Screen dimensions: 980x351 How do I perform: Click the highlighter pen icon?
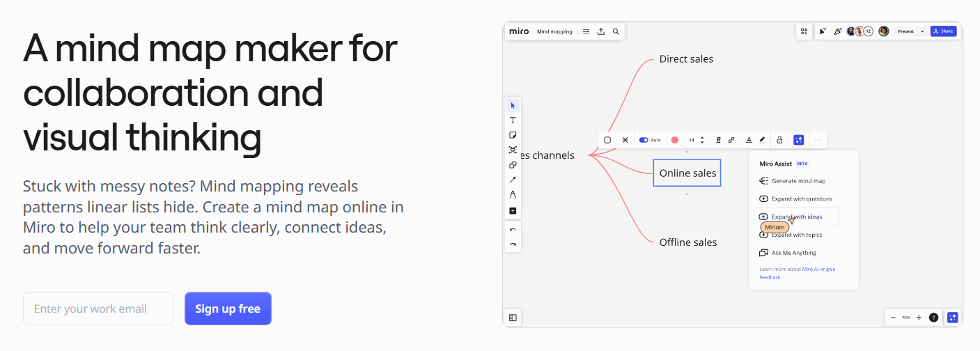point(762,140)
